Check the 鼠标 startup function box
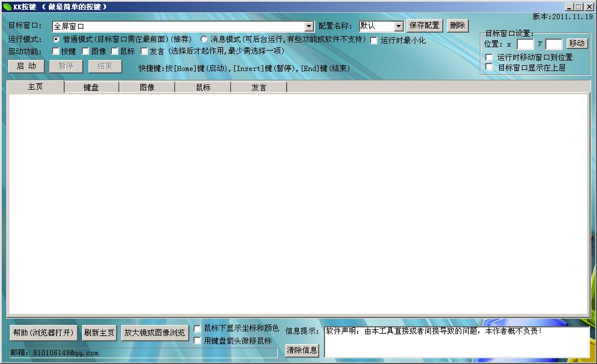Screen dimensions: 597x364 point(115,51)
